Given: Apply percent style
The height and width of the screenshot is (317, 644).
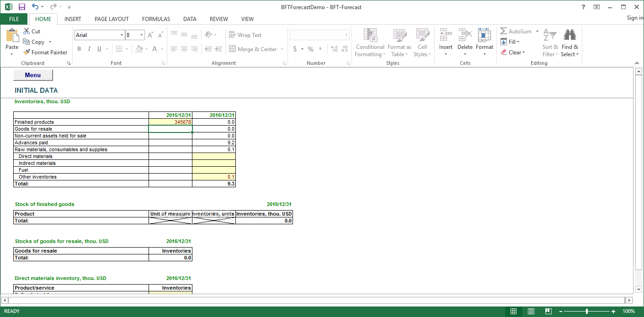Looking at the screenshot, I should point(310,49).
